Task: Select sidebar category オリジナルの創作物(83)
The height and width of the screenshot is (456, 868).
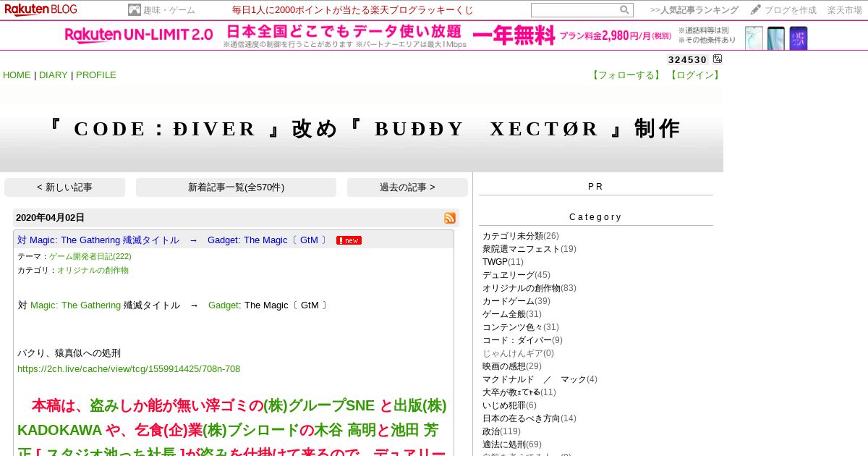Action: [529, 288]
